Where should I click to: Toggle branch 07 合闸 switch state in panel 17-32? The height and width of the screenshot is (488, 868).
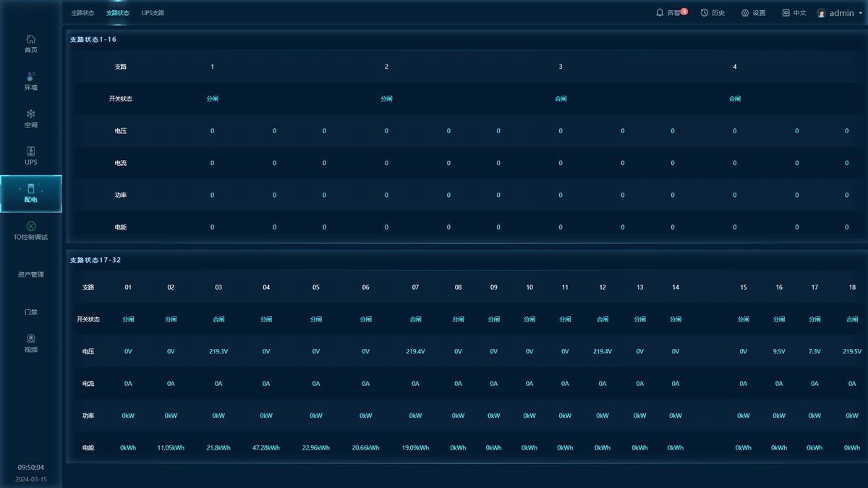tap(415, 319)
